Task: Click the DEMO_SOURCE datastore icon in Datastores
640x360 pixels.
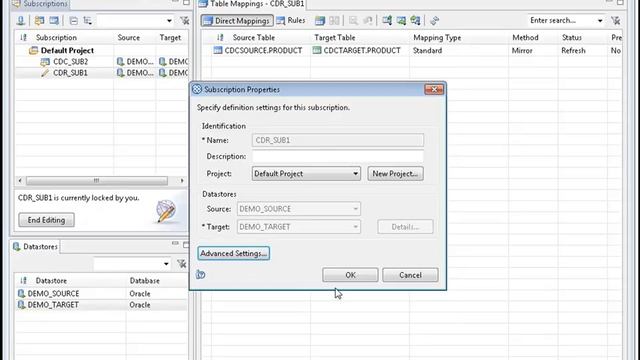Action: click(x=21, y=293)
